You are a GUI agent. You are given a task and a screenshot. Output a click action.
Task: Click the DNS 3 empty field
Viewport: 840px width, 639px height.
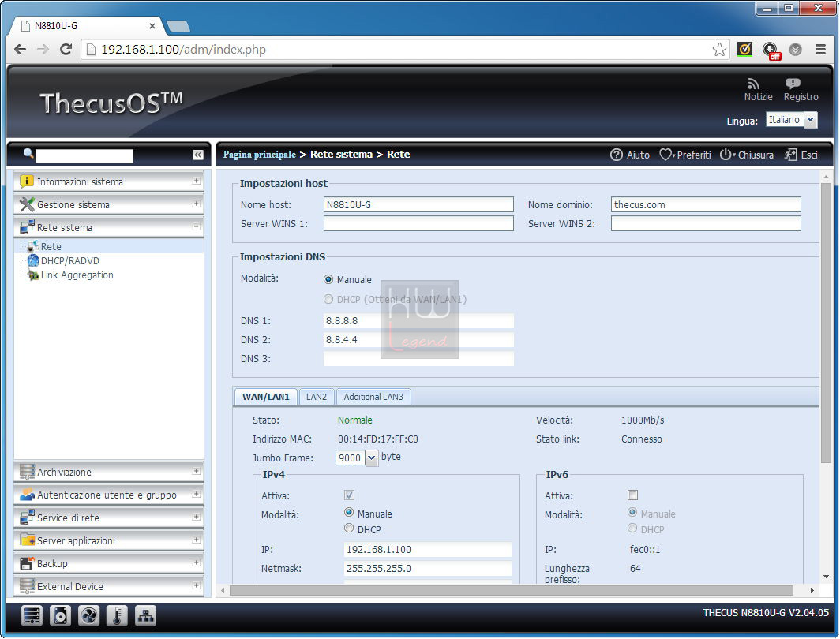(418, 359)
